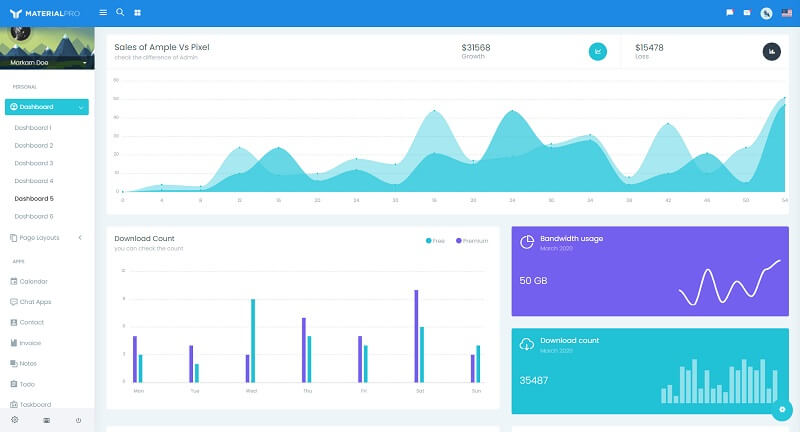Click the dark Loss bar-chart icon
800x432 pixels.
click(771, 51)
